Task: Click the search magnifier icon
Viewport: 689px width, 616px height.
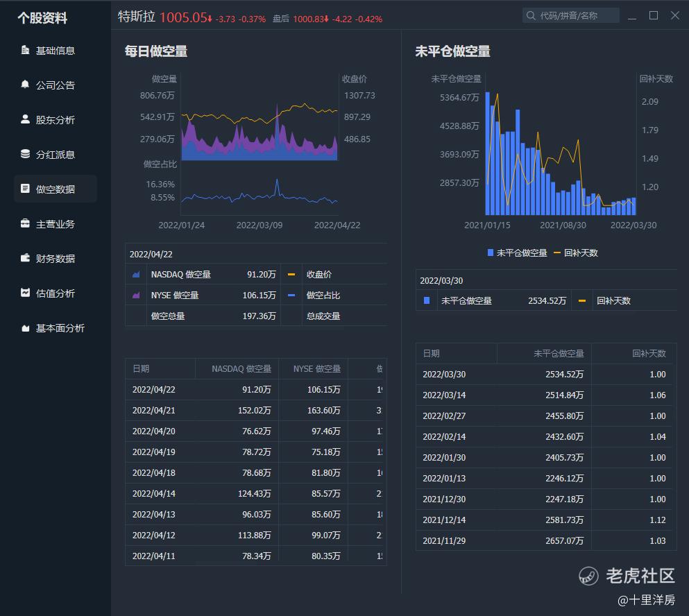Action: (531, 16)
